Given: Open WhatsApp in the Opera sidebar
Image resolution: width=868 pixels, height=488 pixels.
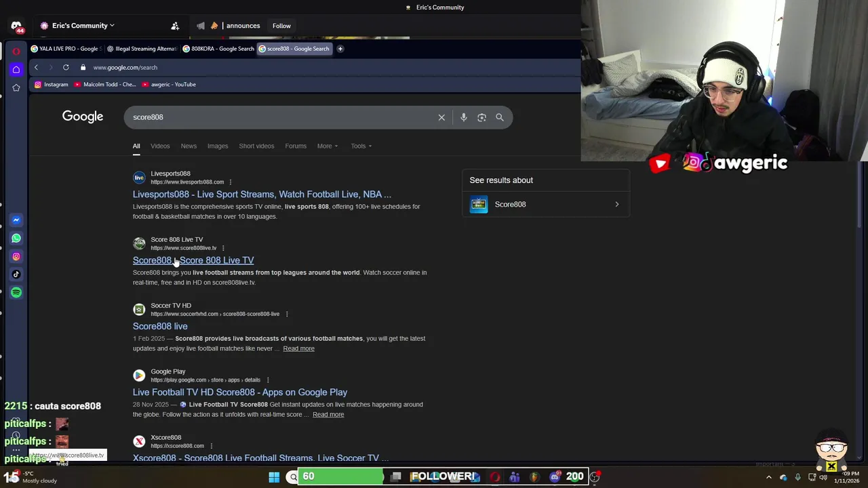Looking at the screenshot, I should 16,238.
